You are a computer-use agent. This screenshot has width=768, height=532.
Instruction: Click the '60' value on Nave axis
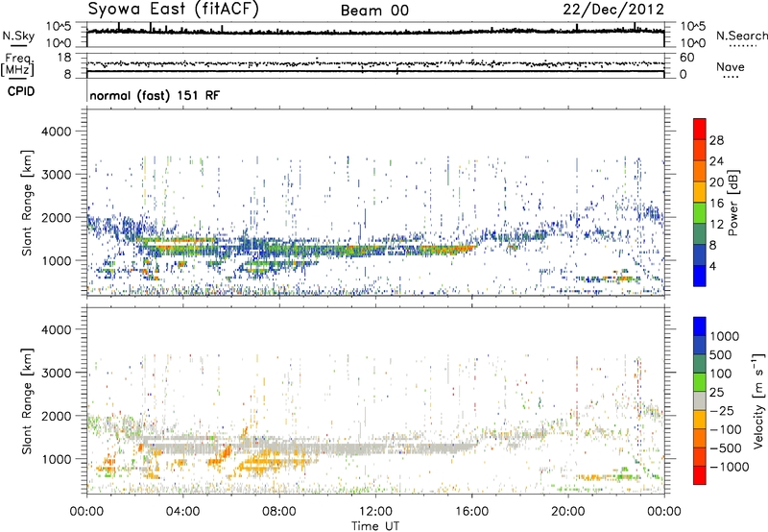point(687,58)
